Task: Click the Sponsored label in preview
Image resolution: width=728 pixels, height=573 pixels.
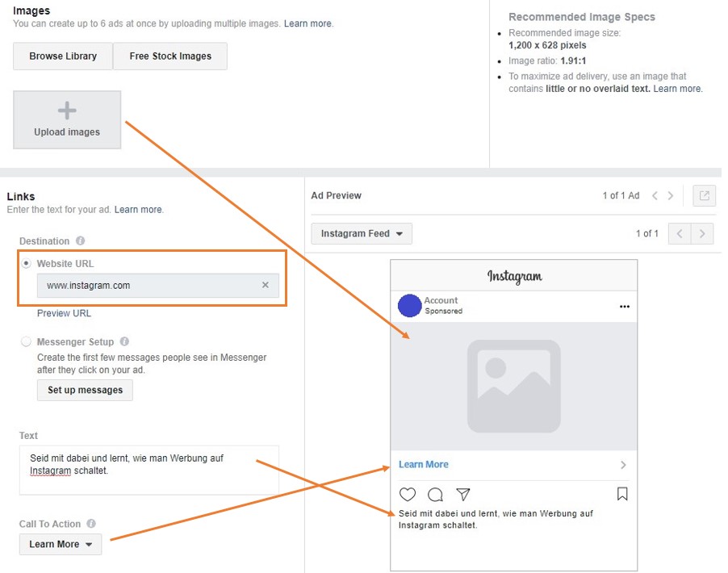Action: [443, 311]
